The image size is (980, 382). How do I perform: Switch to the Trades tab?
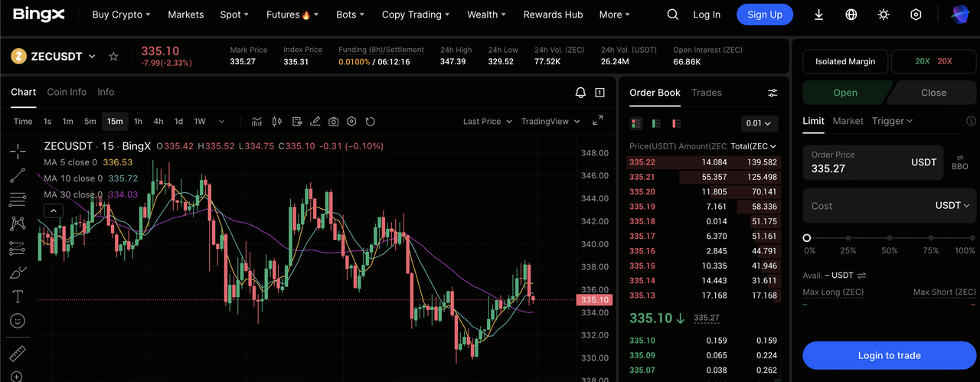(706, 93)
